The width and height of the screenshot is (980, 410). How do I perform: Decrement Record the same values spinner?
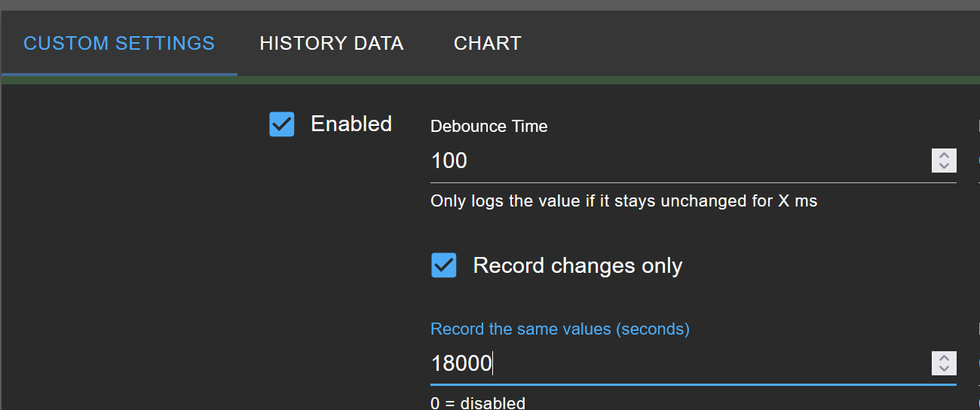tap(944, 369)
